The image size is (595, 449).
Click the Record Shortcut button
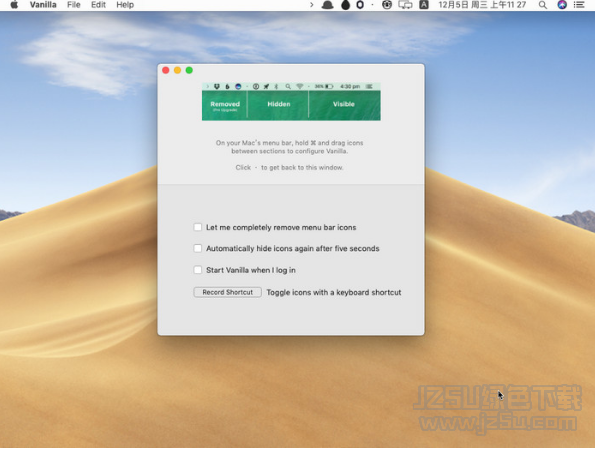227,292
